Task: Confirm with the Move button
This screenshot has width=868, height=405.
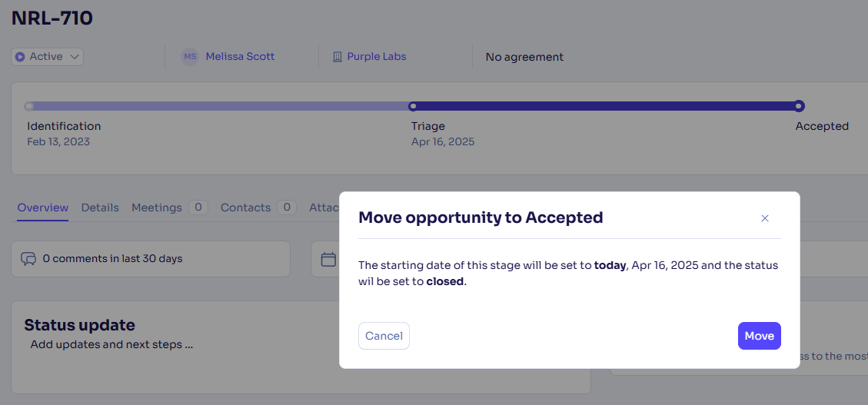Action: 759,336
